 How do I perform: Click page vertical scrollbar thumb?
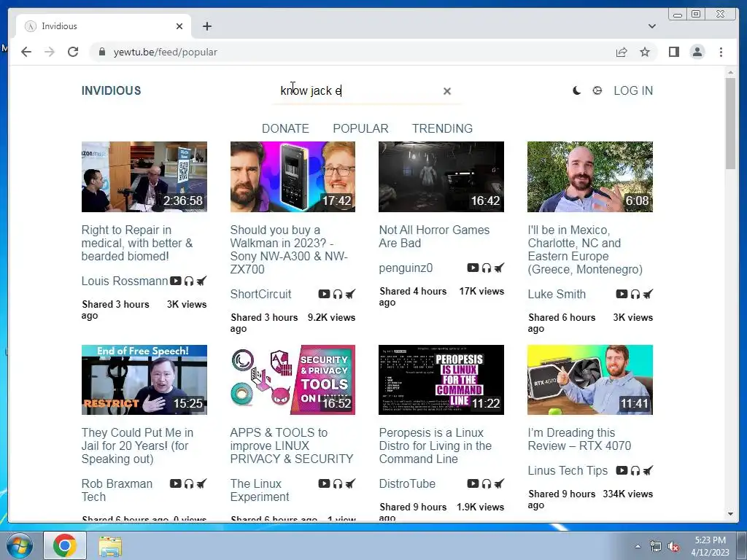pyautogui.click(x=730, y=122)
